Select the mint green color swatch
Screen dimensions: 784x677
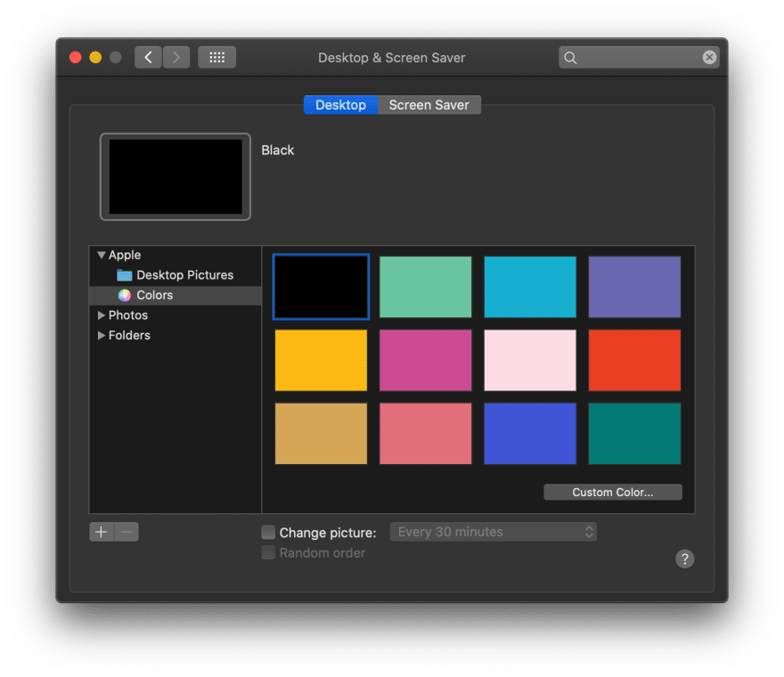point(426,287)
